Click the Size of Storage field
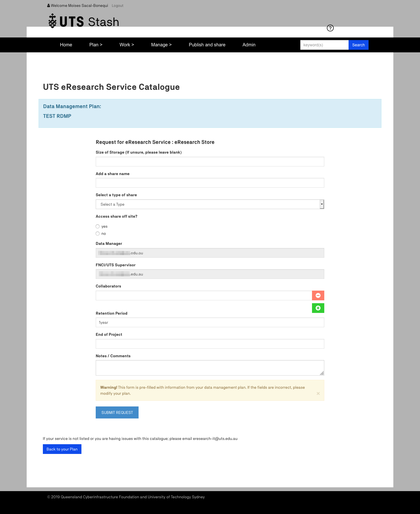The image size is (420, 514). point(210,162)
